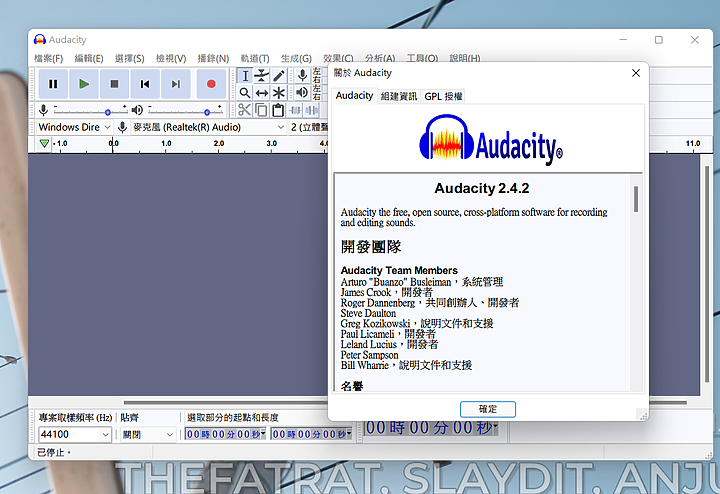
Task: Click the 確定 button in About dialog
Action: tap(488, 409)
